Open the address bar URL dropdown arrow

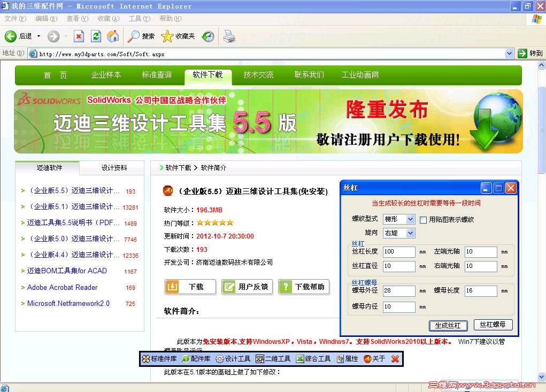click(x=510, y=53)
